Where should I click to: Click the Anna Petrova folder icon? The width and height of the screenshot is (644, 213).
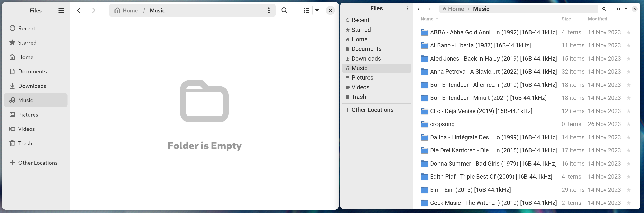(424, 72)
